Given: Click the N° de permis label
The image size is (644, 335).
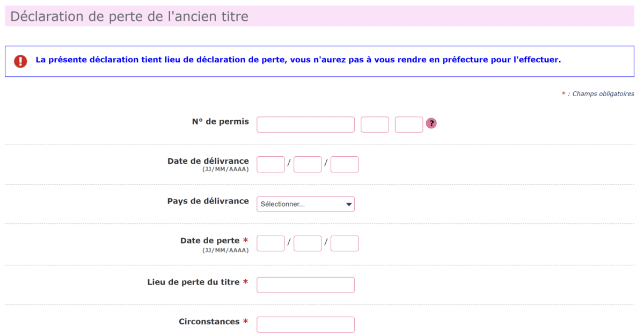Looking at the screenshot, I should [x=220, y=121].
